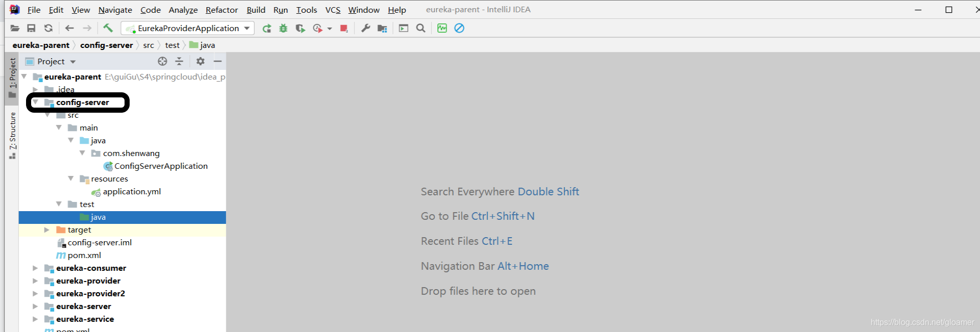Save all files with floppy icon
Image resolution: width=980 pixels, height=332 pixels.
click(31, 28)
